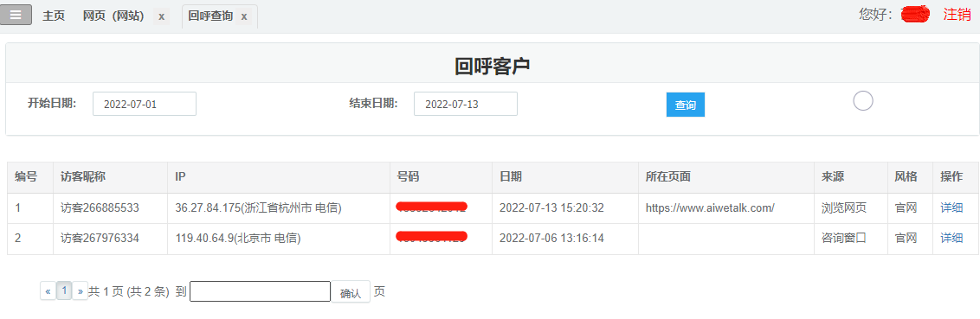Open the 结束日期 date picker field
The width and height of the screenshot is (980, 319).
pyautogui.click(x=466, y=104)
